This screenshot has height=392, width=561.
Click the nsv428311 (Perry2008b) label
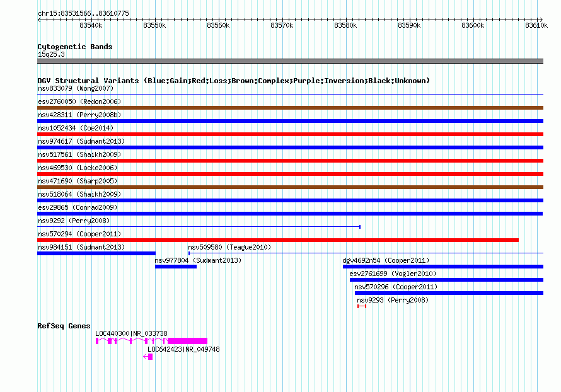point(79,115)
